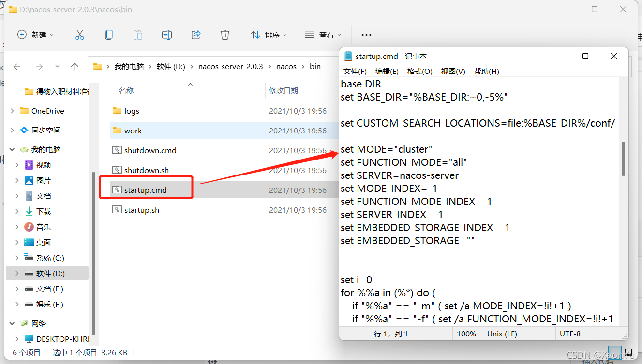Go up one folder level arrow
Screen dimensions: 642x364
75,67
